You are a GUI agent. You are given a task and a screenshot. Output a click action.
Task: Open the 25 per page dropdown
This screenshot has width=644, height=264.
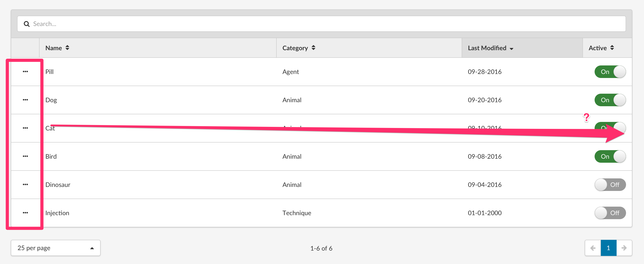coord(55,248)
